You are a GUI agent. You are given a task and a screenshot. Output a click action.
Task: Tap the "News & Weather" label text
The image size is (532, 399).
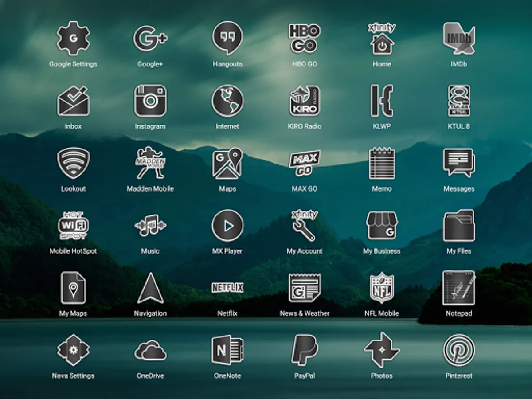point(305,313)
